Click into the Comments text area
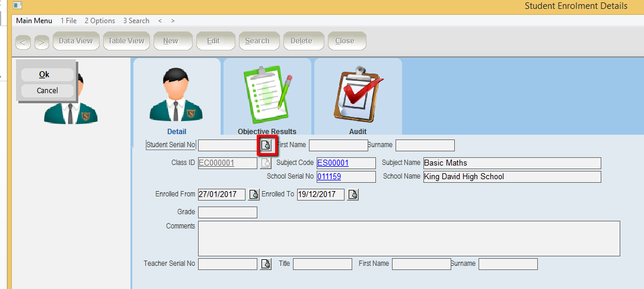Screen dimensions: 644x289 tap(409, 239)
